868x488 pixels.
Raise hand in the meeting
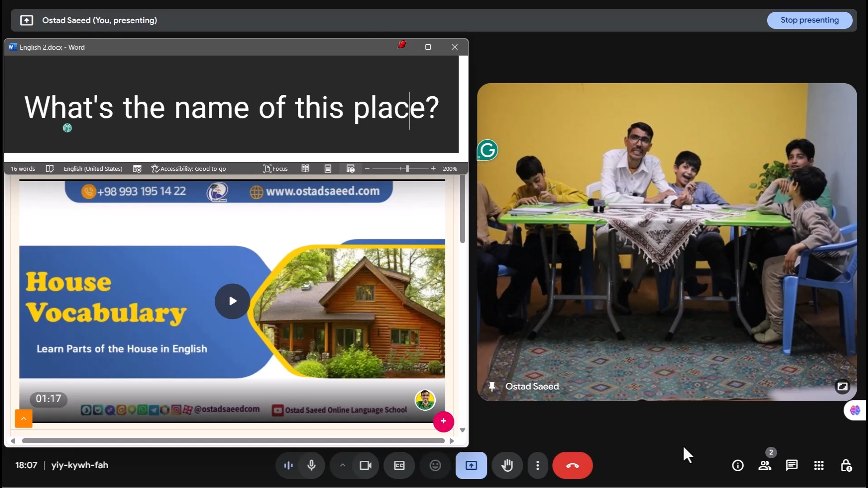coord(507,465)
